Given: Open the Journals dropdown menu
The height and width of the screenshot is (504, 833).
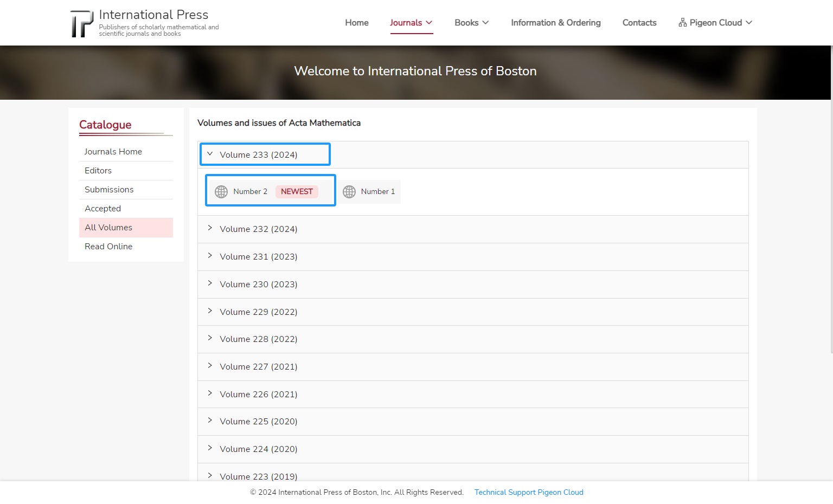Looking at the screenshot, I should [x=411, y=22].
